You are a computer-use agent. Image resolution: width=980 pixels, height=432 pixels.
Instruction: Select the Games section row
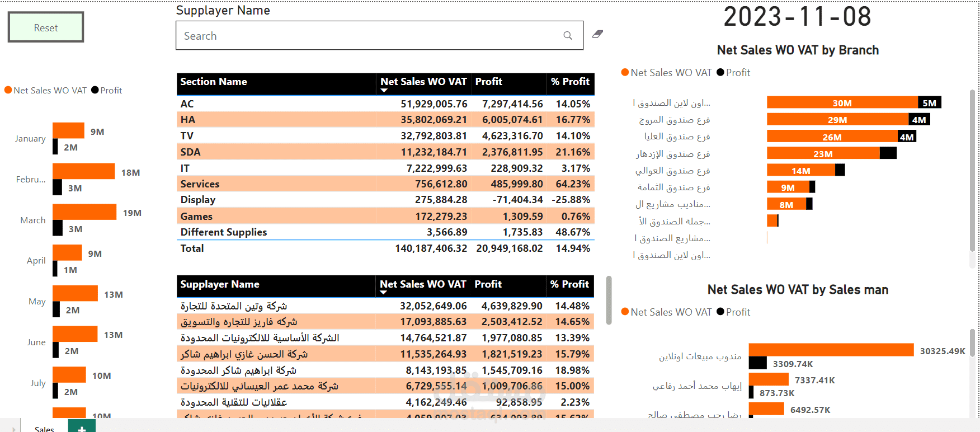pyautogui.click(x=385, y=217)
